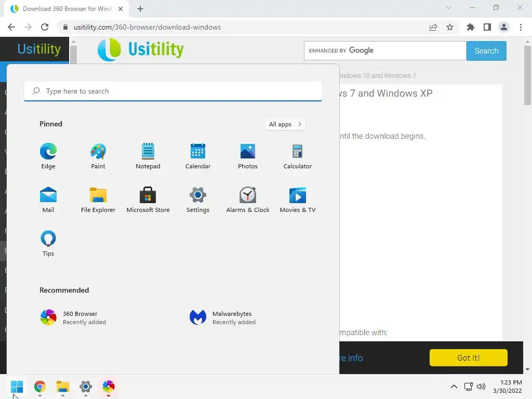Open Calculator from pinned apps
This screenshot has height=399, width=532.
[298, 156]
